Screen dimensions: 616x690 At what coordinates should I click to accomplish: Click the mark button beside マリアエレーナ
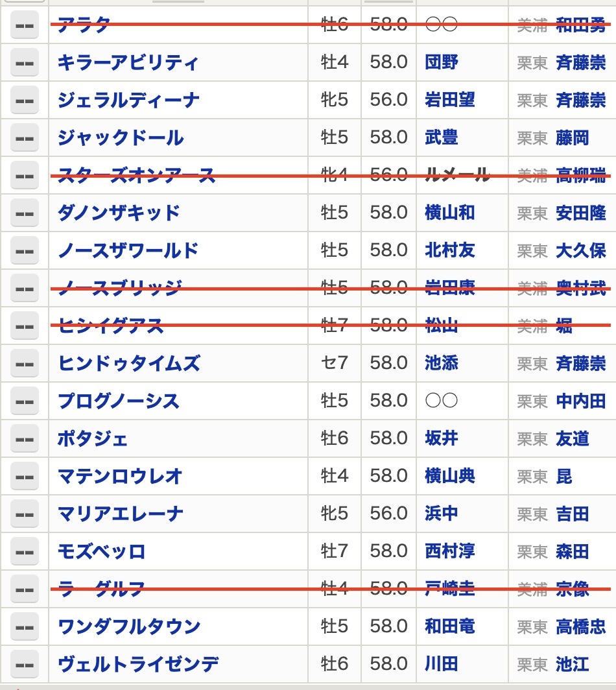click(x=24, y=514)
